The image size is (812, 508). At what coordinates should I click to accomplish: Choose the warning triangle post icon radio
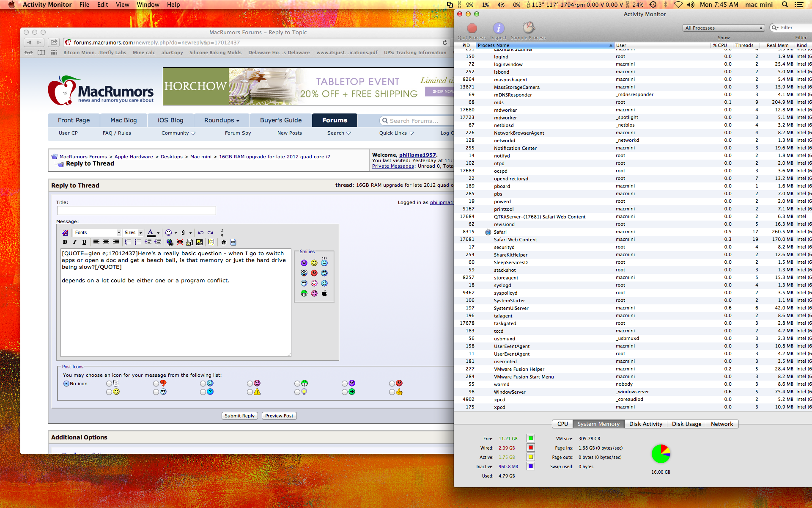tap(250, 392)
